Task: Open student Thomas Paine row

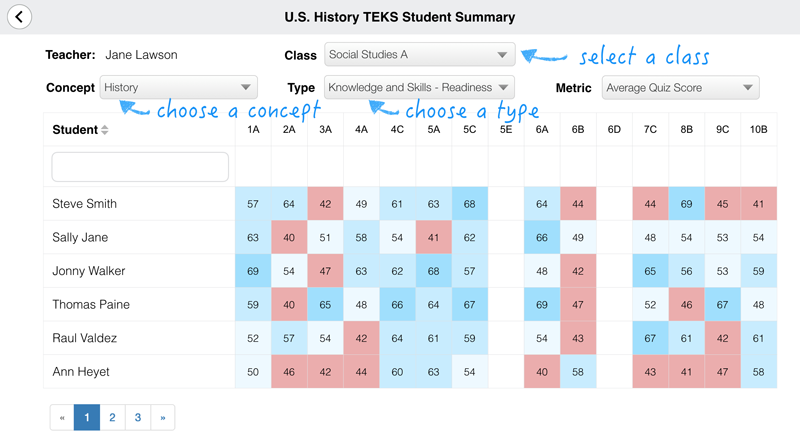Action: [91, 305]
